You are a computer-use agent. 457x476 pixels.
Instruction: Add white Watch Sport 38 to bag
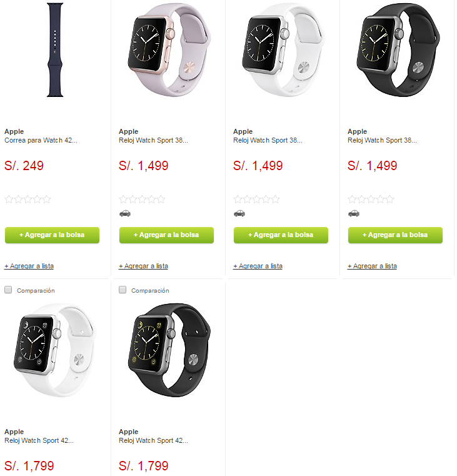pyautogui.click(x=281, y=235)
